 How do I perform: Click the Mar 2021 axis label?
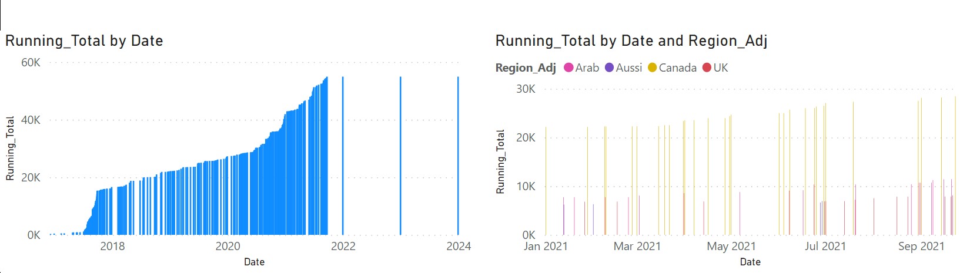pos(637,246)
